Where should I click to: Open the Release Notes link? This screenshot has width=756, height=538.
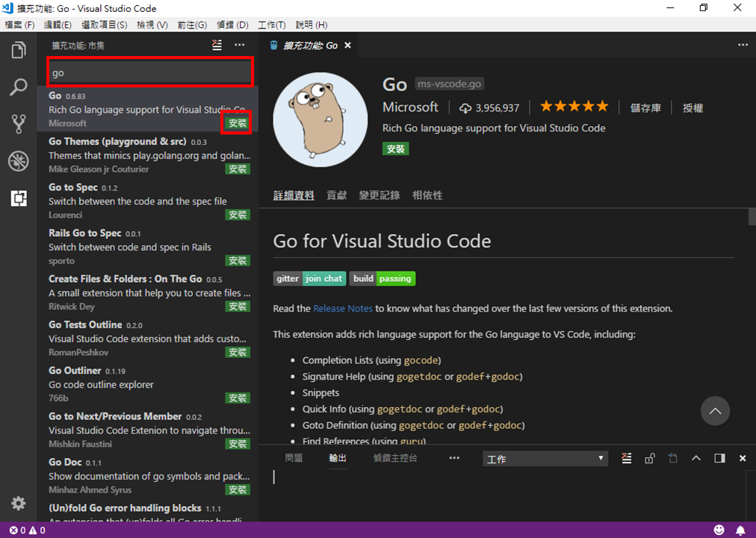[x=343, y=309]
